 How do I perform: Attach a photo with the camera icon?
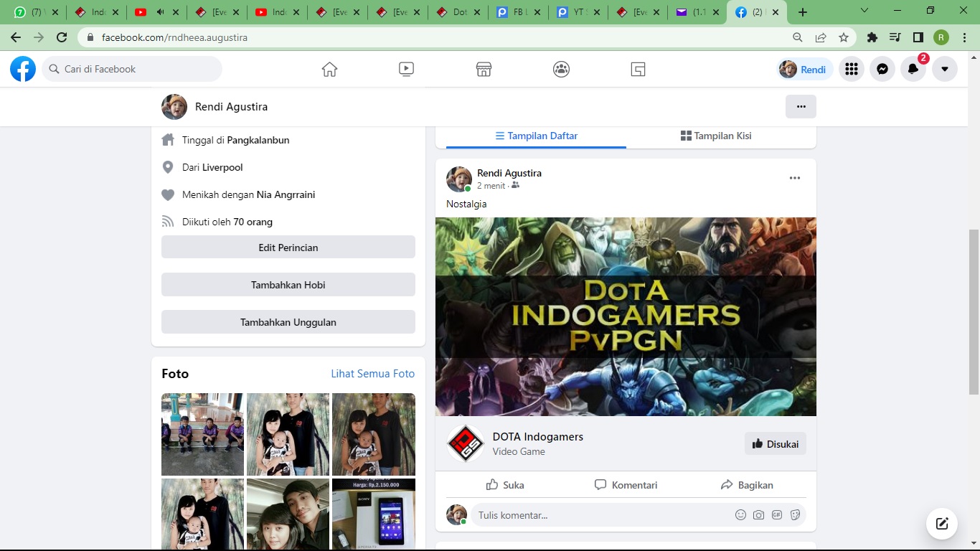coord(758,515)
